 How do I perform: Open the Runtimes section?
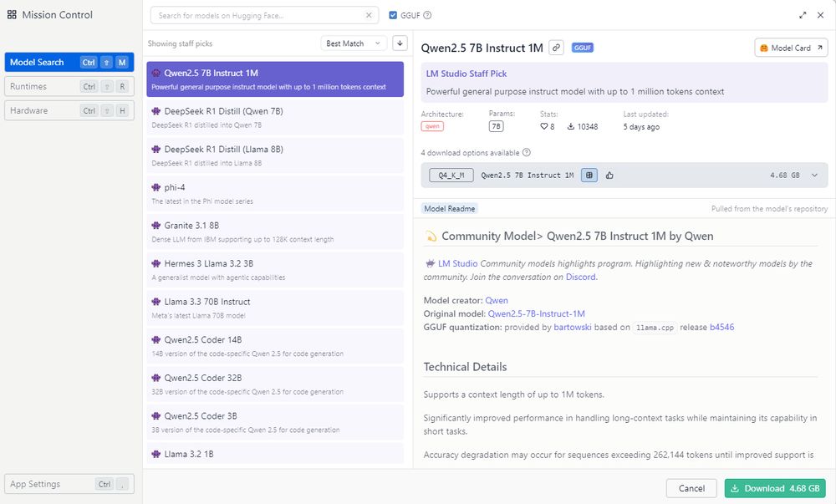tap(69, 86)
